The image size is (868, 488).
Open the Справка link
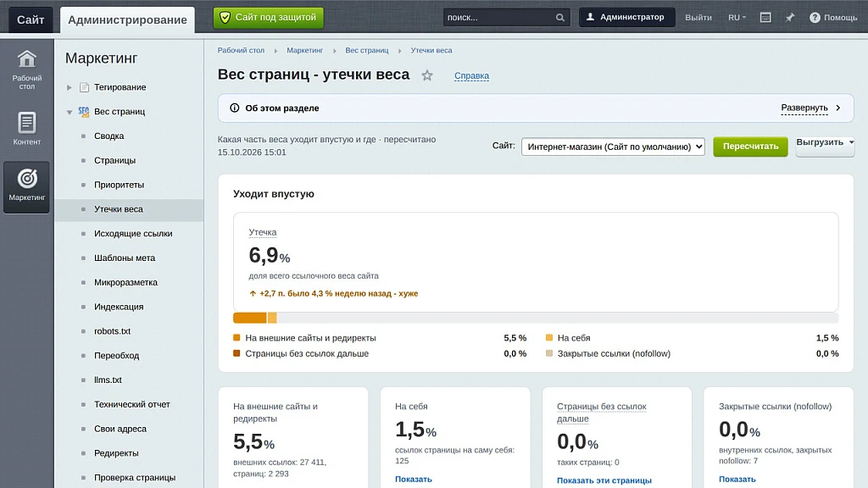pos(471,75)
